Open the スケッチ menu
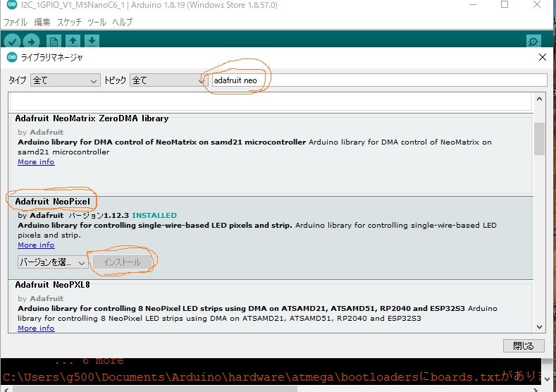 (69, 22)
